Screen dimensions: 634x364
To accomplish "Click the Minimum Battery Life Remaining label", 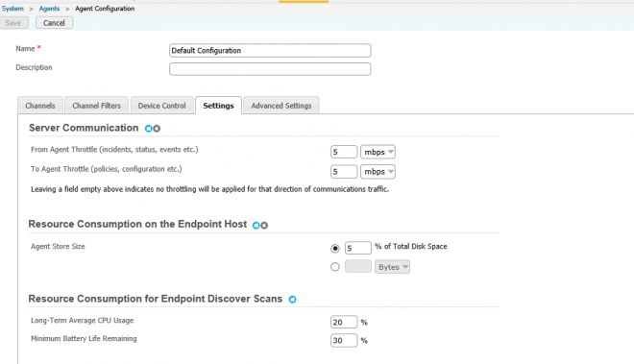I will pyautogui.click(x=84, y=338).
